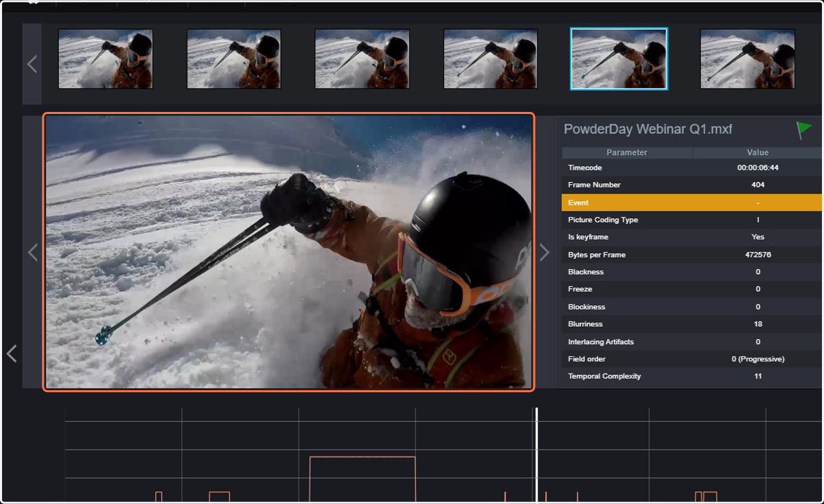
Task: Select the Interlacing Artifacts row label
Action: coord(601,342)
